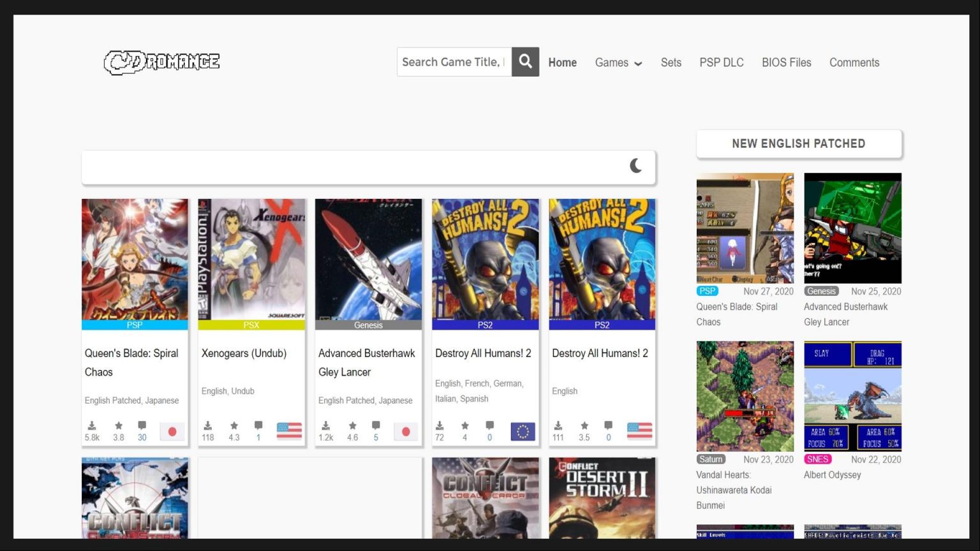Click the Sets navigation link

(671, 62)
